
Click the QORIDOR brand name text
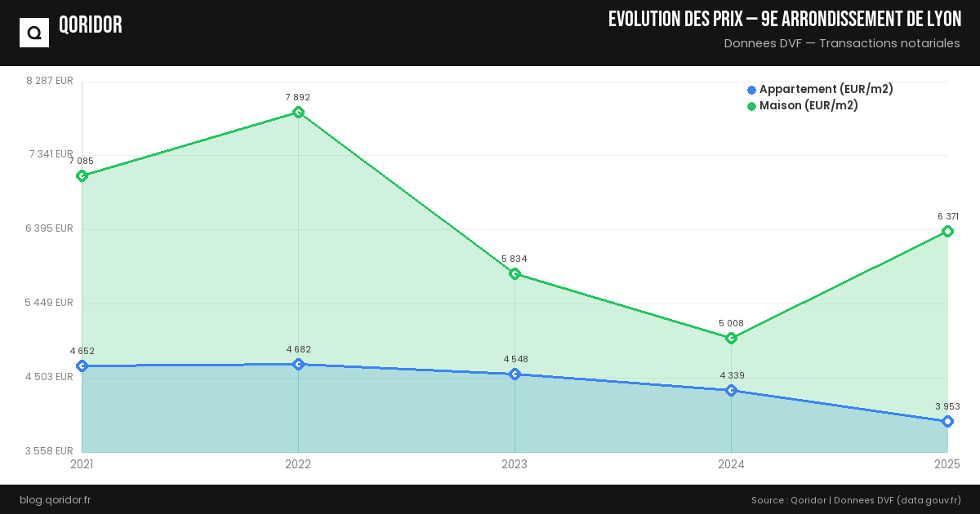(x=91, y=26)
